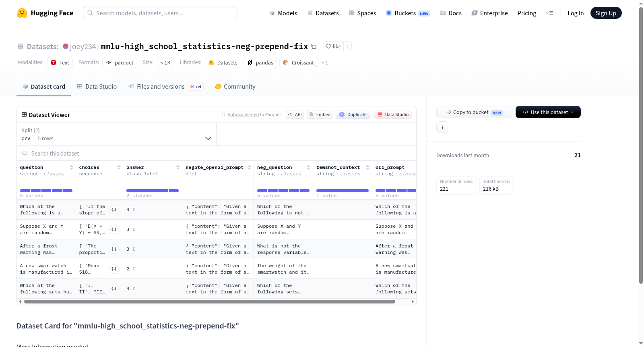Open Data Studio from the viewer header
The height and width of the screenshot is (347, 644).
point(393,114)
